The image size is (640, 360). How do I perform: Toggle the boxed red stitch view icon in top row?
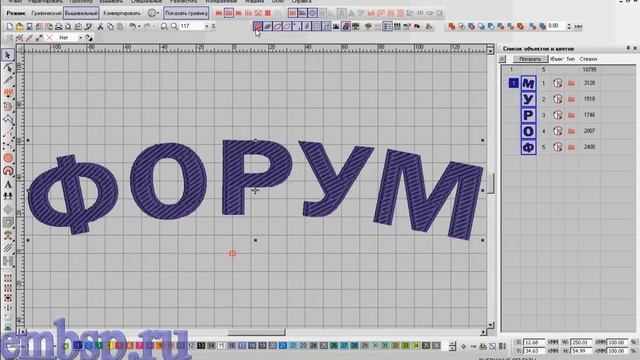pos(229,13)
